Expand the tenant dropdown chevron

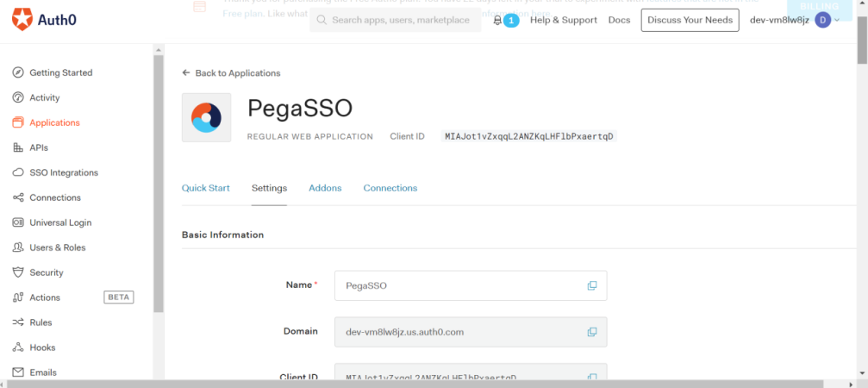click(836, 20)
